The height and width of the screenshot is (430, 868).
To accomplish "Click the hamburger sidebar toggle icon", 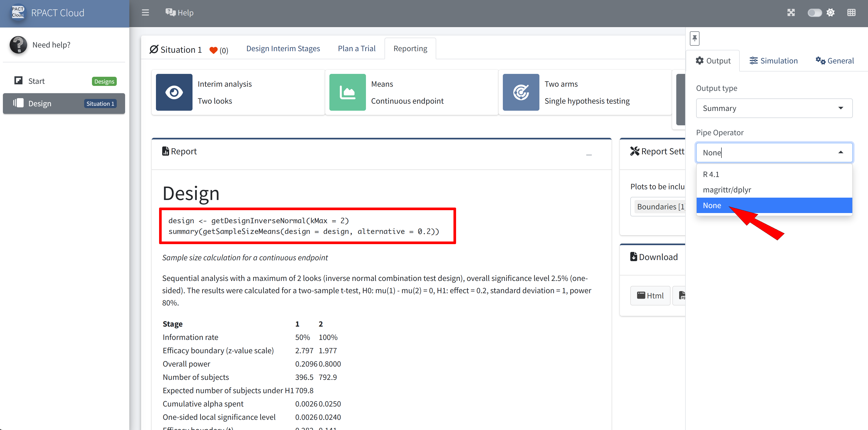I will click(x=145, y=13).
